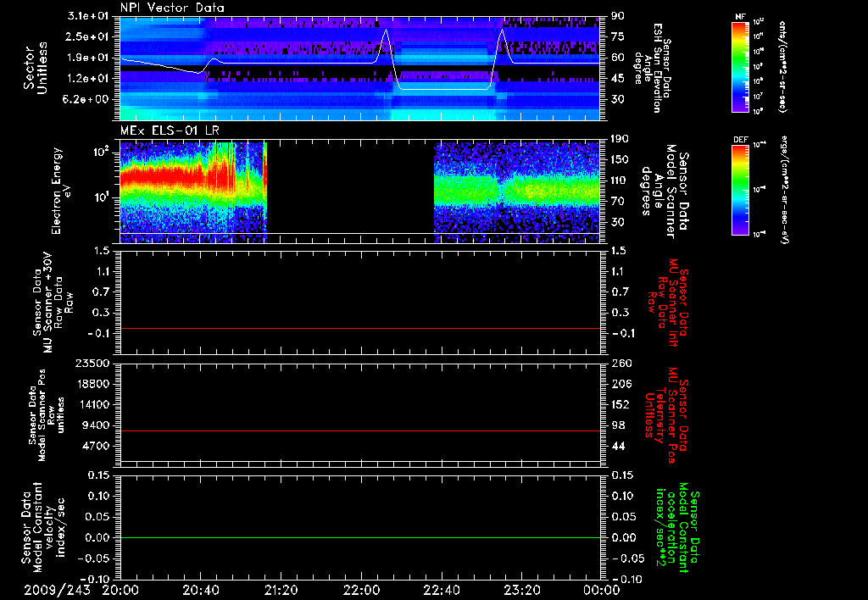This screenshot has width=868, height=600.
Task: Click the 3.1e+01 sector tick value
Action: pos(89,16)
